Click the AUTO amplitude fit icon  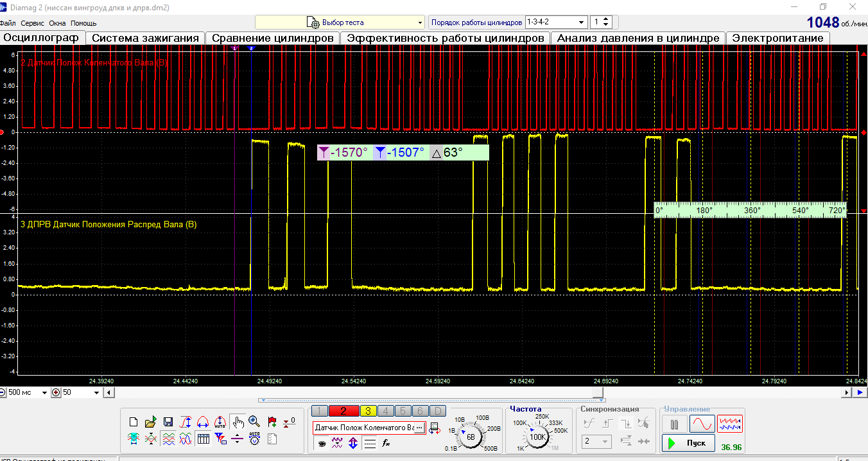[220, 422]
